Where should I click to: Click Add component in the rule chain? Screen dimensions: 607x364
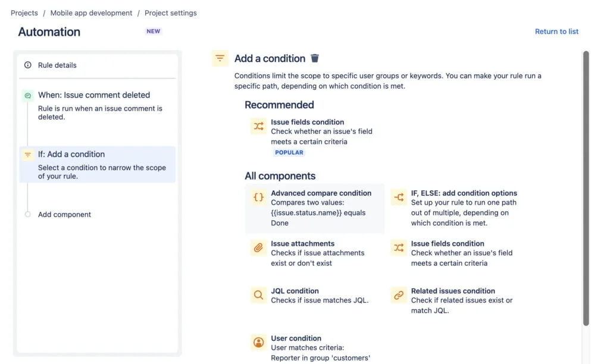point(64,214)
